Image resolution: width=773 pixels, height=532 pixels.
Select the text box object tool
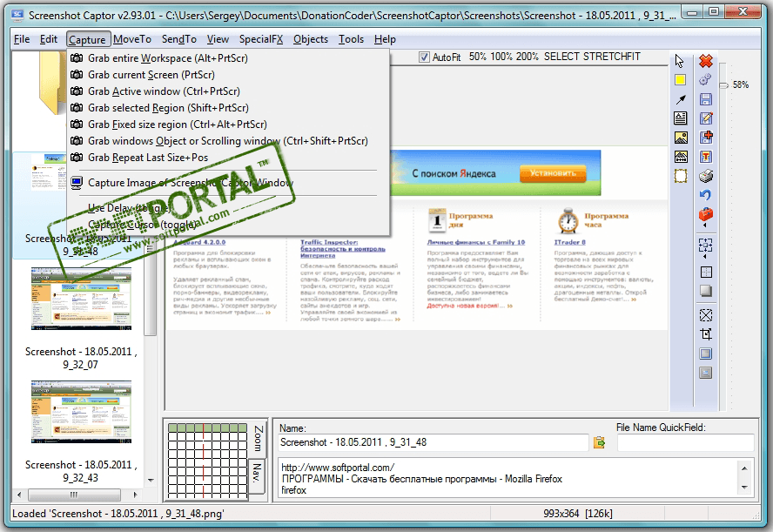(681, 118)
